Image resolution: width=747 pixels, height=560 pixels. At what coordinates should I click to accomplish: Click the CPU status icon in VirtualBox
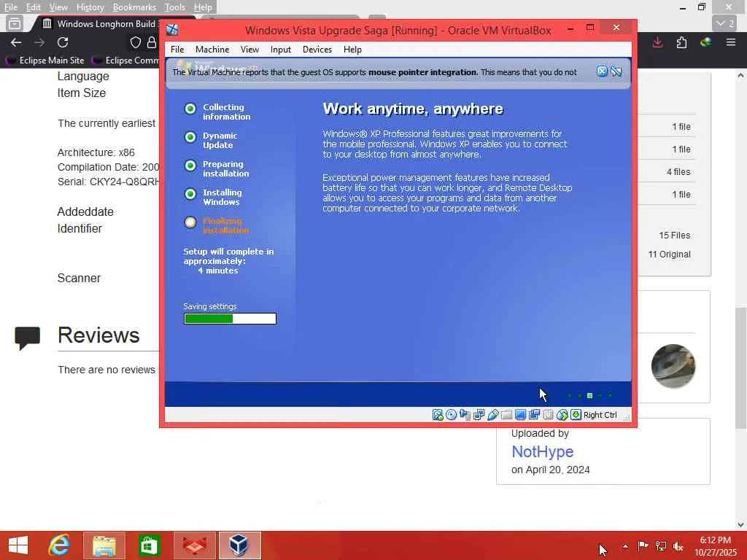548,415
